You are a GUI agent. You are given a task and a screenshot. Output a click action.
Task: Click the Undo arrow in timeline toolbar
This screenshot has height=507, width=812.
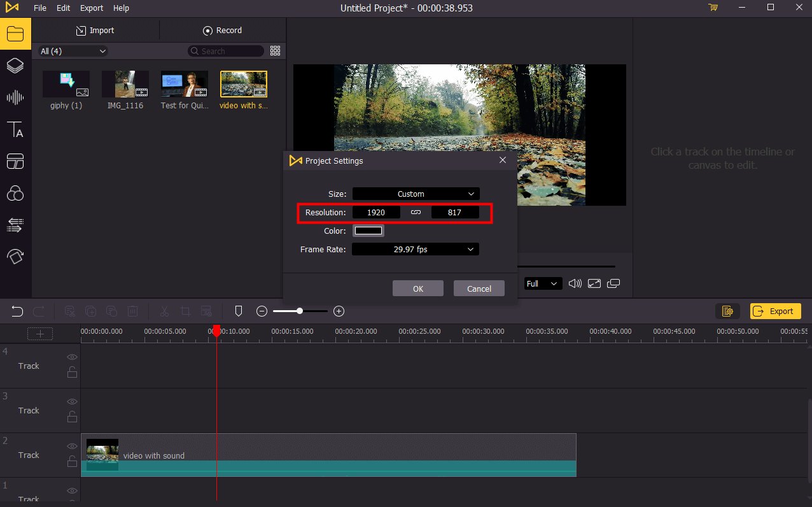point(17,311)
